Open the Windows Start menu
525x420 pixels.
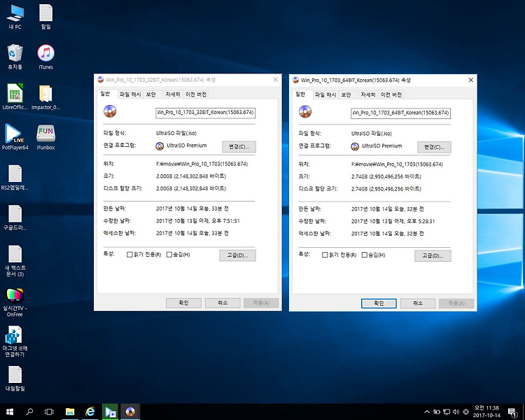point(10,412)
